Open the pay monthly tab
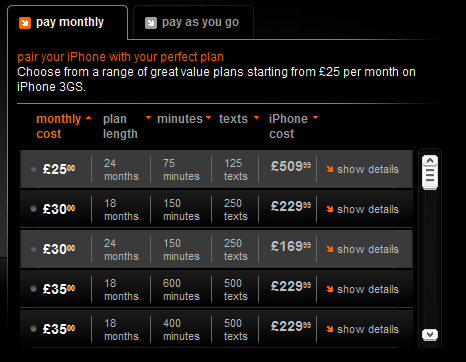 (67, 23)
